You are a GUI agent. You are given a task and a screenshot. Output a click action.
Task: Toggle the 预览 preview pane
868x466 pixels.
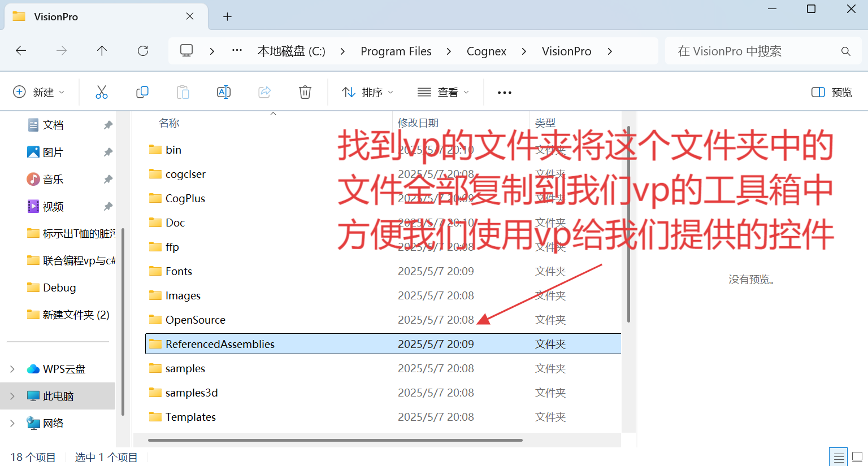832,92
